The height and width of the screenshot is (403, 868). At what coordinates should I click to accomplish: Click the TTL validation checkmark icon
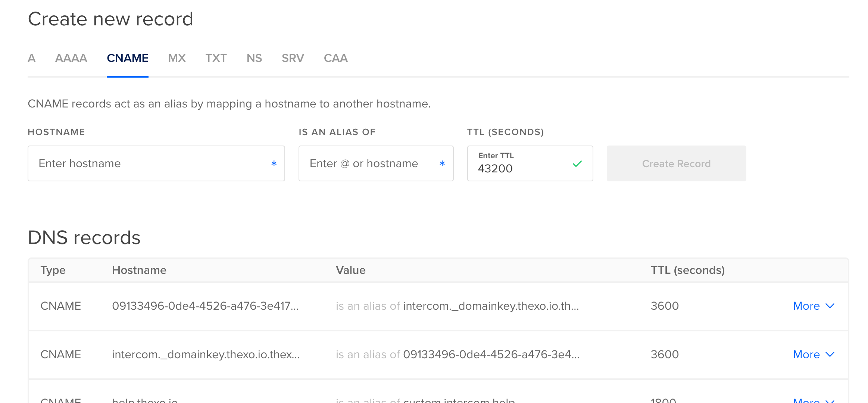577,164
